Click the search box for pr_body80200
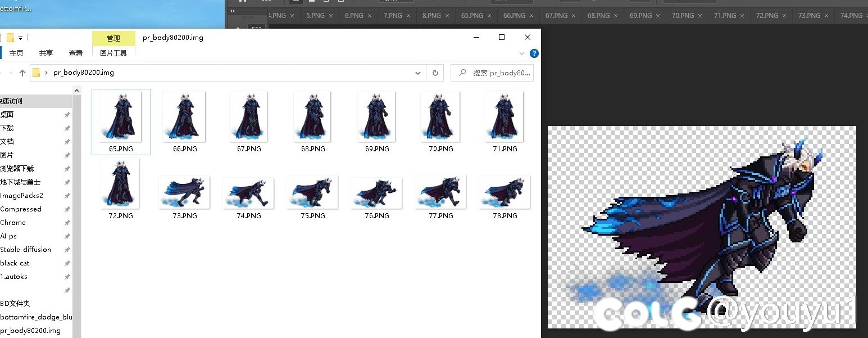The height and width of the screenshot is (338, 868). tap(492, 73)
